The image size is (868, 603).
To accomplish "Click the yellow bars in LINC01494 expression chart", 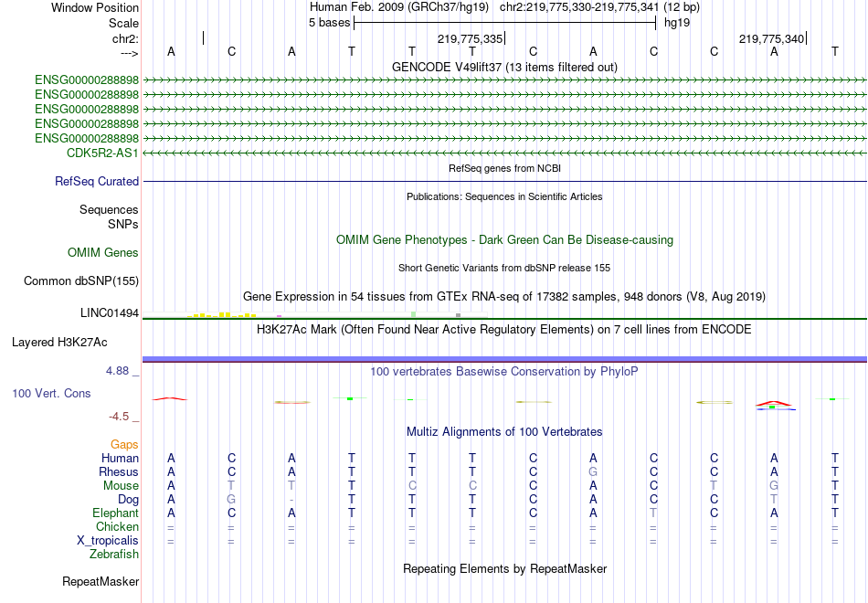I will click(x=221, y=314).
